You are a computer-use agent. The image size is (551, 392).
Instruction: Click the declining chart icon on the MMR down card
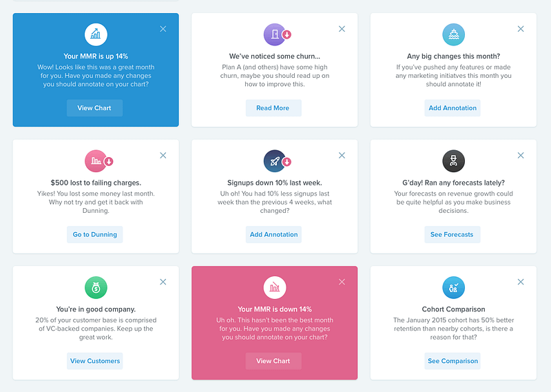pos(275,287)
